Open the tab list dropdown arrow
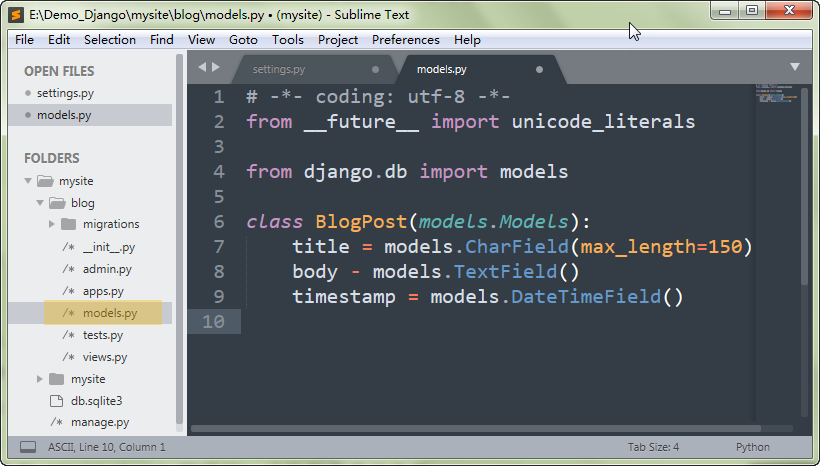Image resolution: width=820 pixels, height=466 pixels. click(x=795, y=67)
